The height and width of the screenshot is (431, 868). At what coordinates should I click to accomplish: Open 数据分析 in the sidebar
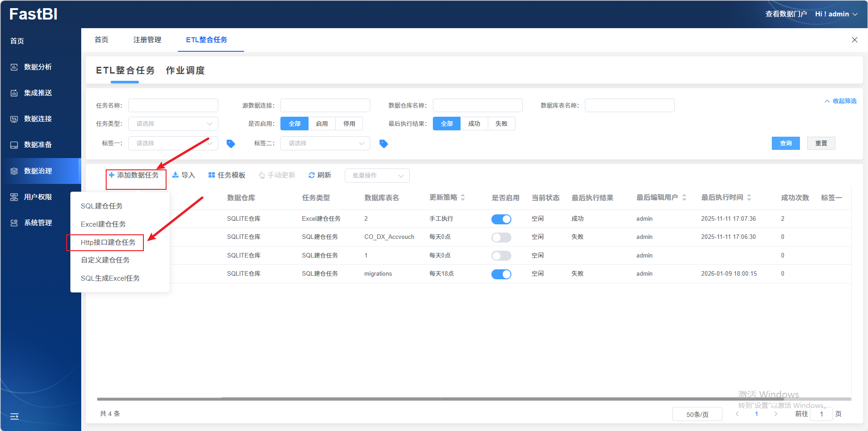[x=38, y=67]
